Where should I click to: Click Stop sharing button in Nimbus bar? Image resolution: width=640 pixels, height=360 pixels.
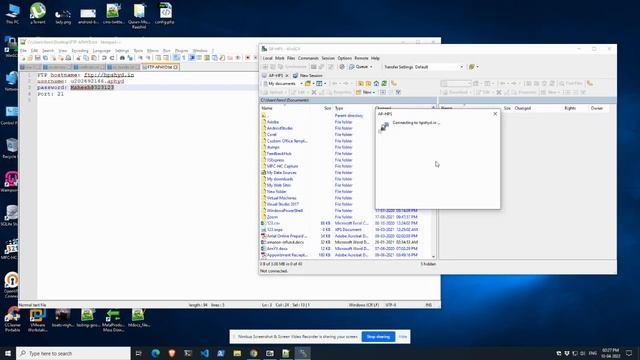(378, 337)
